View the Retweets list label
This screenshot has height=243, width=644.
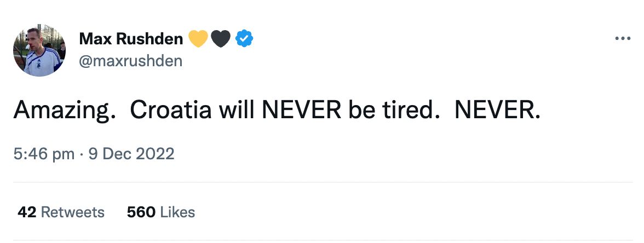(x=72, y=212)
